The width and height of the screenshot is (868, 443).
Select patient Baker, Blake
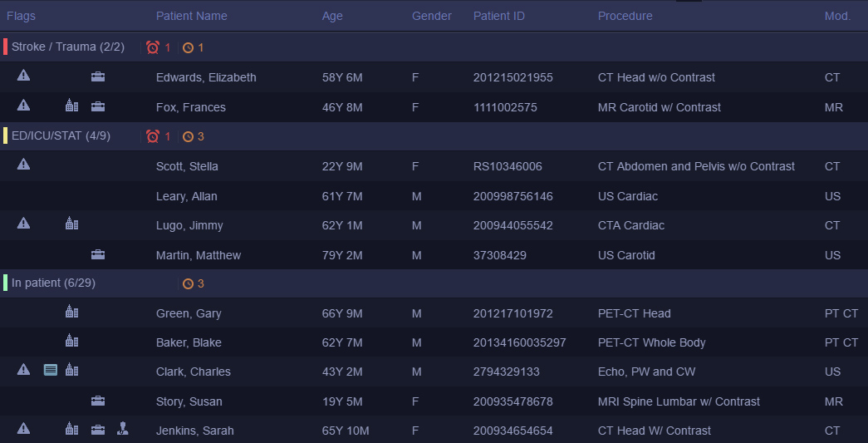pyautogui.click(x=189, y=342)
